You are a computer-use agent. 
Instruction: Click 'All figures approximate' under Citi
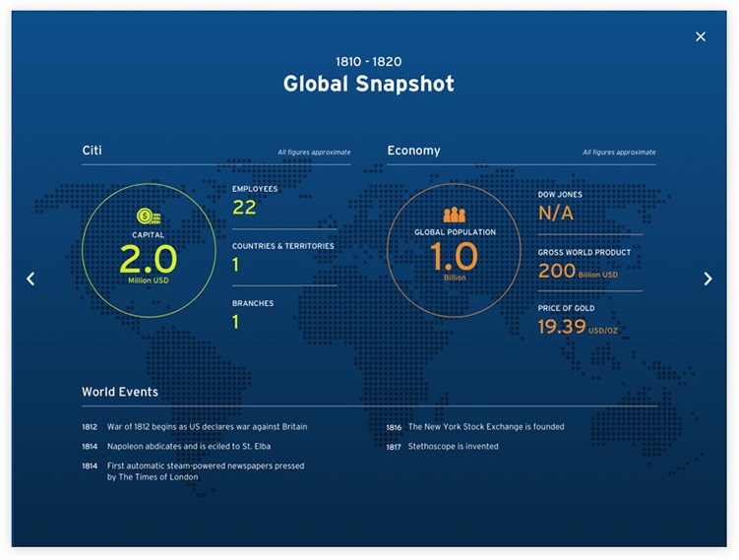point(314,153)
